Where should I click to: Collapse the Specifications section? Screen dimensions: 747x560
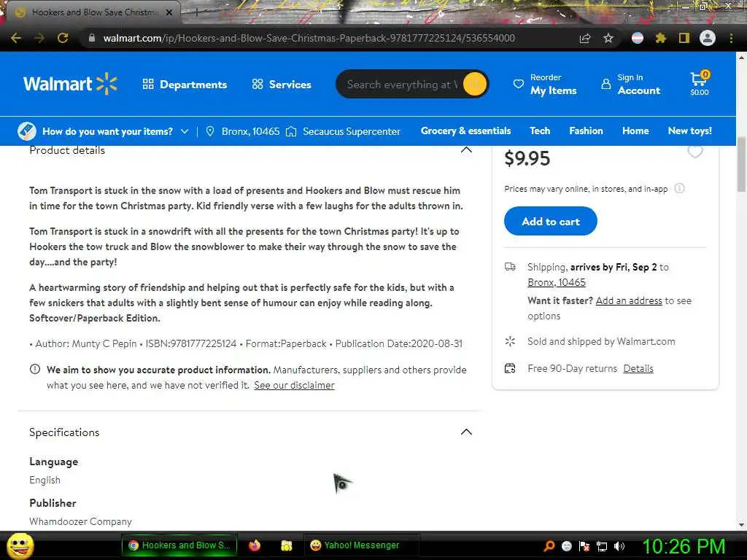click(466, 432)
